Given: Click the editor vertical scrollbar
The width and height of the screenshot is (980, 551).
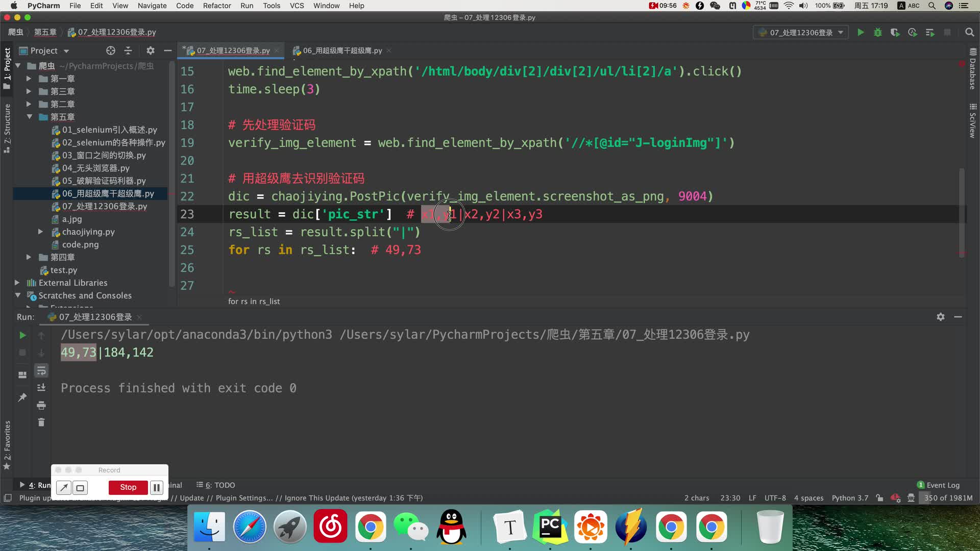Looking at the screenshot, I should (x=962, y=213).
